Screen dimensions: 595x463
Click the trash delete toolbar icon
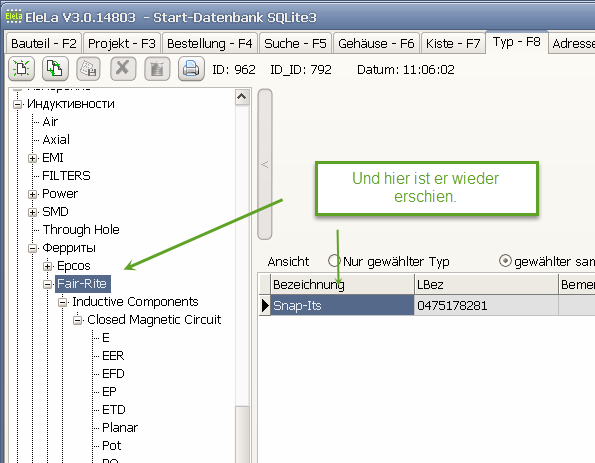tap(157, 69)
